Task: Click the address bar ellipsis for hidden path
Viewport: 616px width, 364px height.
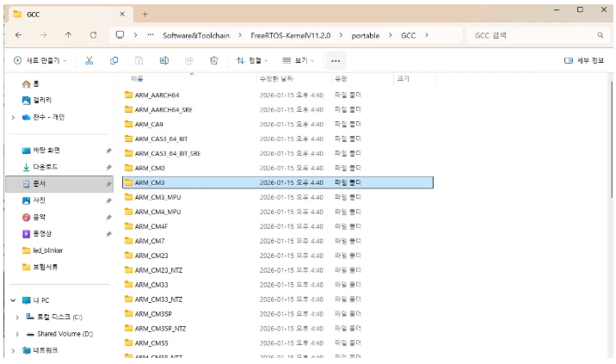Action: point(151,35)
